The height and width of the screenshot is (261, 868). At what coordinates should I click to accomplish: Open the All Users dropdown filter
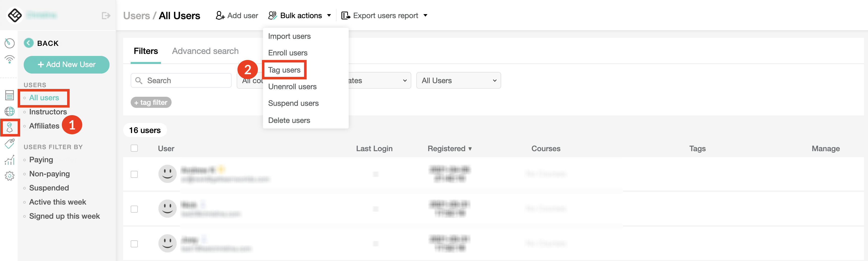point(458,80)
